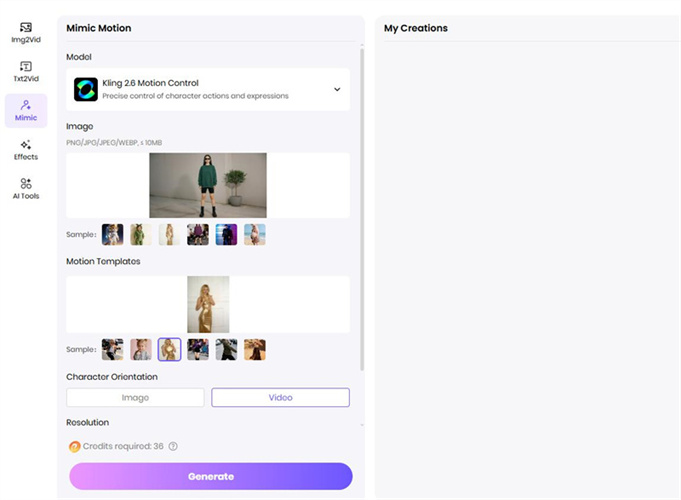Choose the second image sample in green outfit

[141, 235]
